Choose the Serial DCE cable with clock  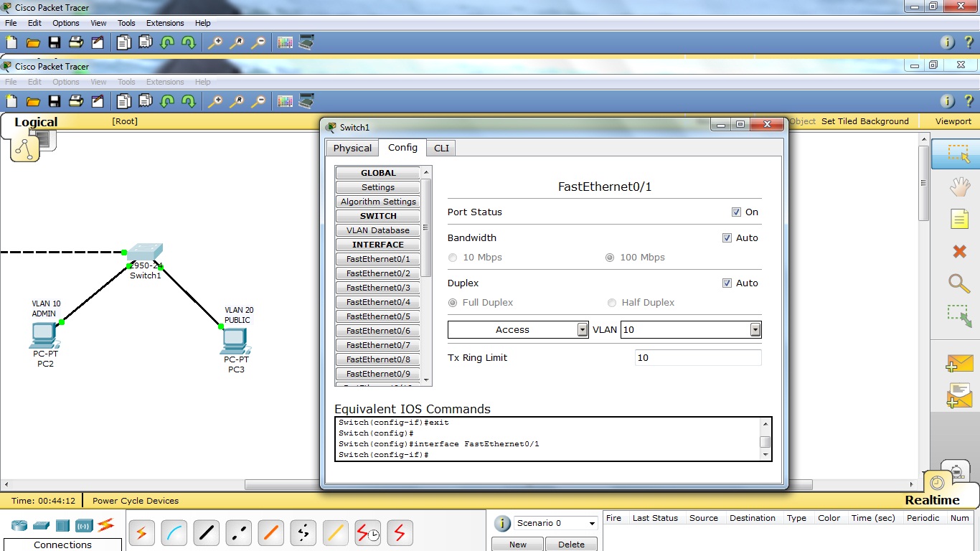click(x=367, y=532)
